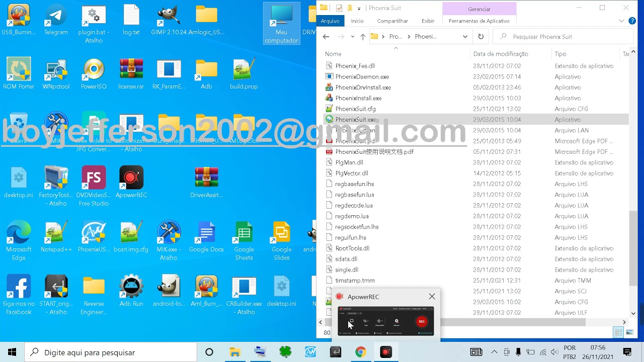Go back in the Explorer window

(326, 37)
